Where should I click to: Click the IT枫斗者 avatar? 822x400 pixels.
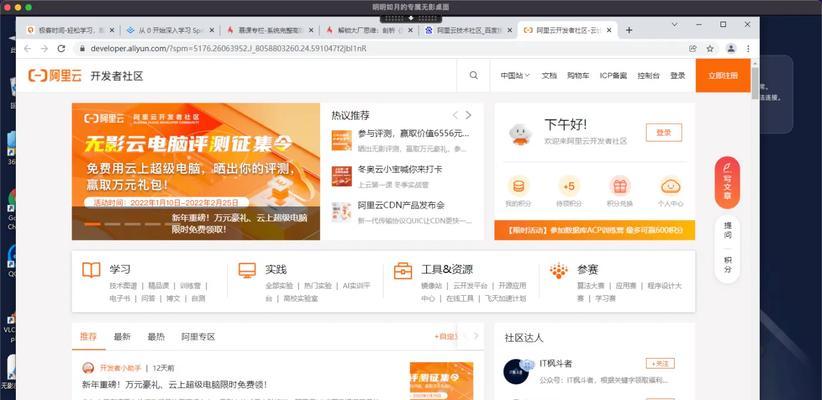pyautogui.click(x=516, y=372)
